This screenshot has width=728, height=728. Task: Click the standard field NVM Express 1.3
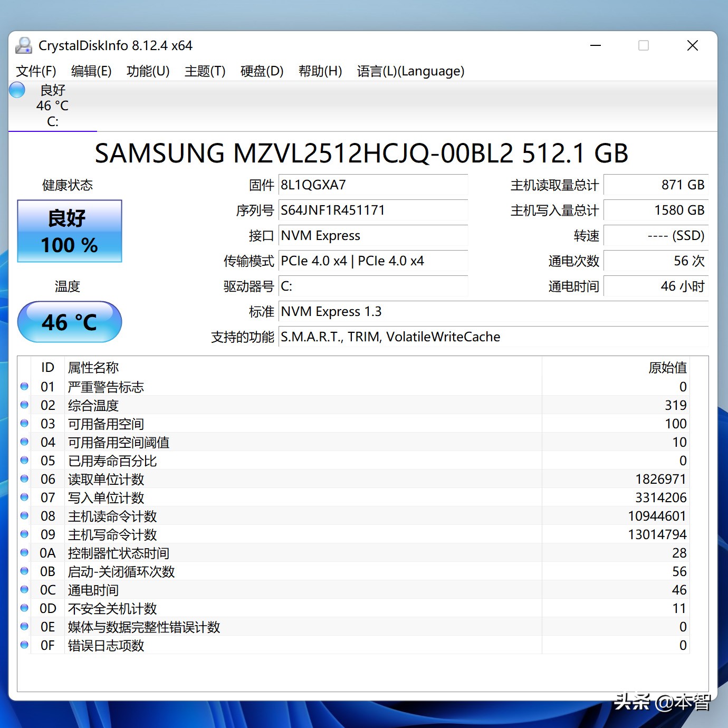493,312
